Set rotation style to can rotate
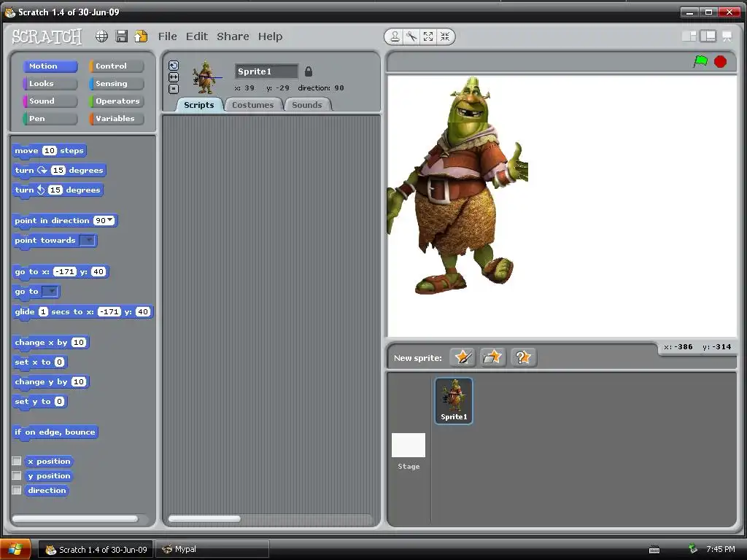 (x=174, y=66)
